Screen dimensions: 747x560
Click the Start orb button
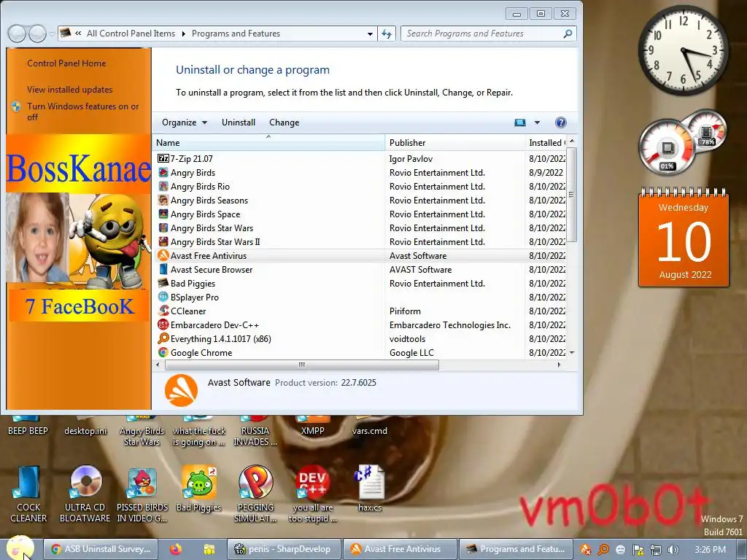20,548
